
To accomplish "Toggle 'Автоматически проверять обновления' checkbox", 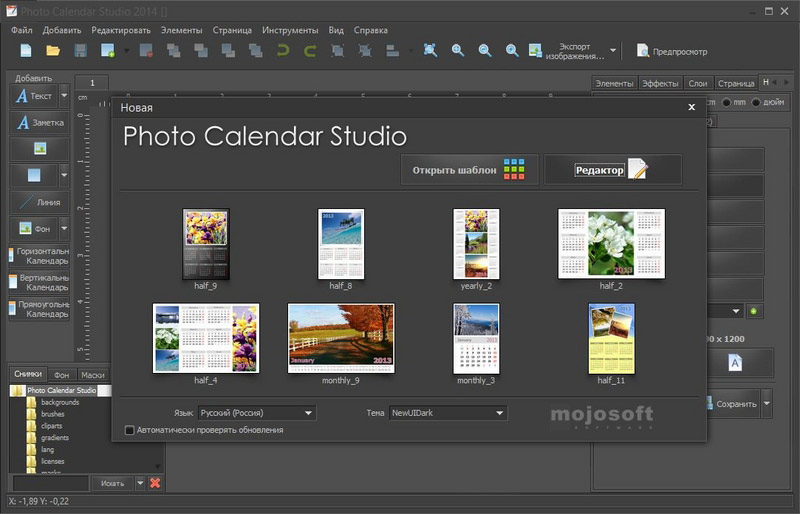I will [x=130, y=430].
